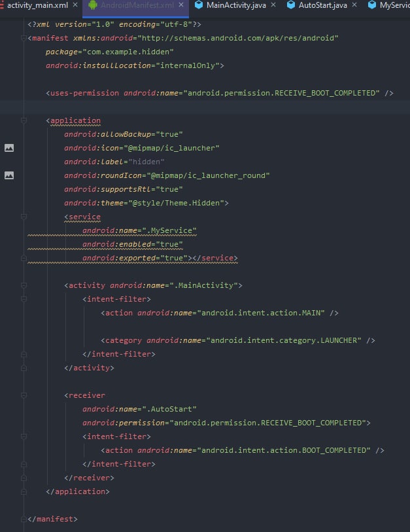
Task: Close the AndroidManifest.xml tab
Action: tap(181, 5)
